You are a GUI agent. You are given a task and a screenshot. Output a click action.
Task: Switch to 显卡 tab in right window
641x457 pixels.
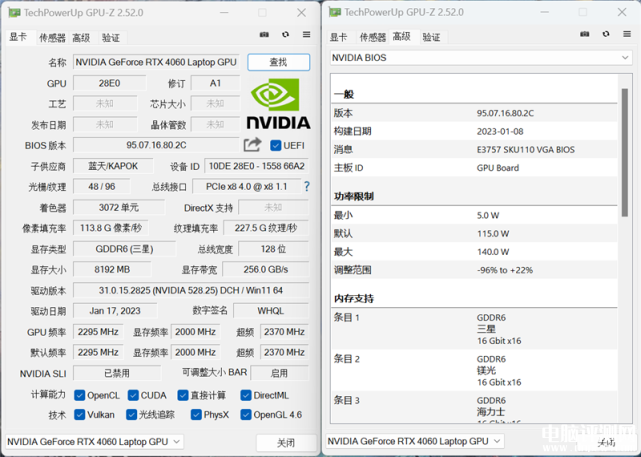tap(338, 37)
